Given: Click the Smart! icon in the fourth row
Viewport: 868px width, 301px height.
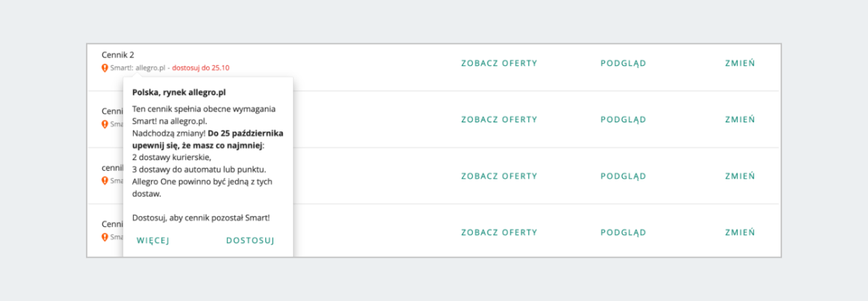Looking at the screenshot, I should [x=105, y=237].
